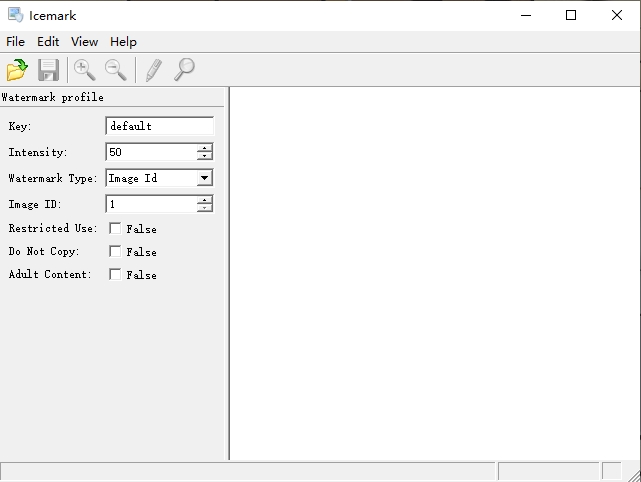Click the window resize grip in status bar
The height and width of the screenshot is (482, 641).
[634, 475]
